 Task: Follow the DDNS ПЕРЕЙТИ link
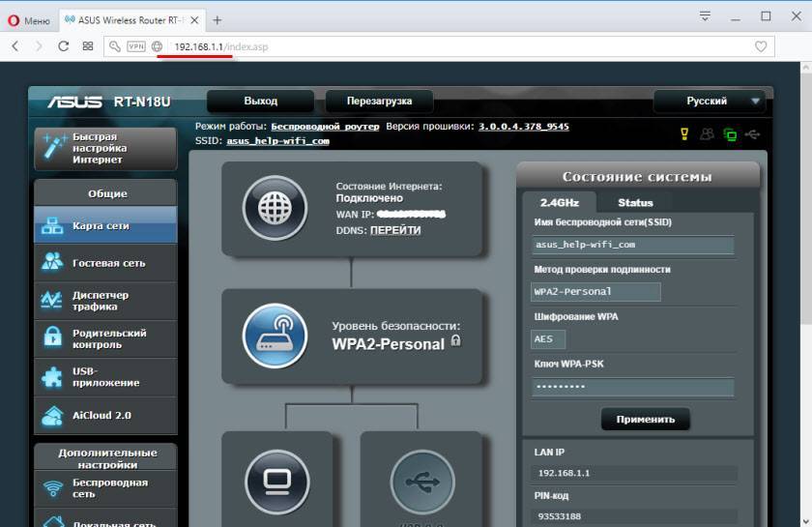[395, 230]
